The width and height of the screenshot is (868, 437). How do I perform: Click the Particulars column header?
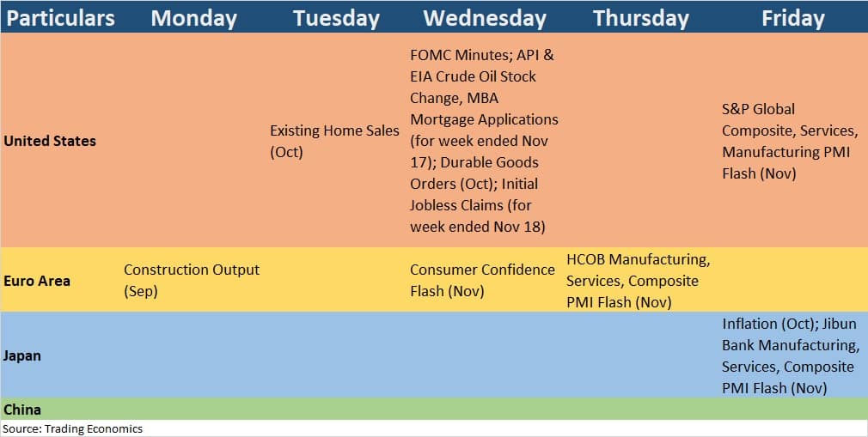[60, 18]
